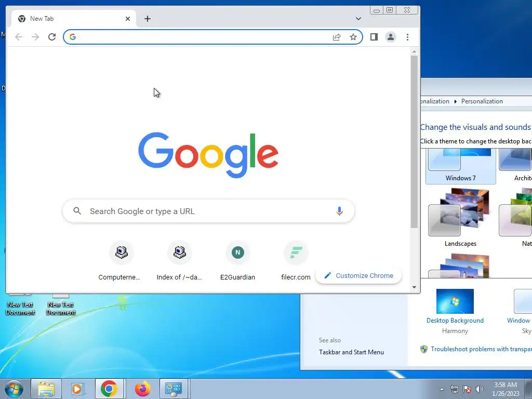Expand the breadcrumb arrow before Personalization
The image size is (532, 399).
pyautogui.click(x=455, y=101)
